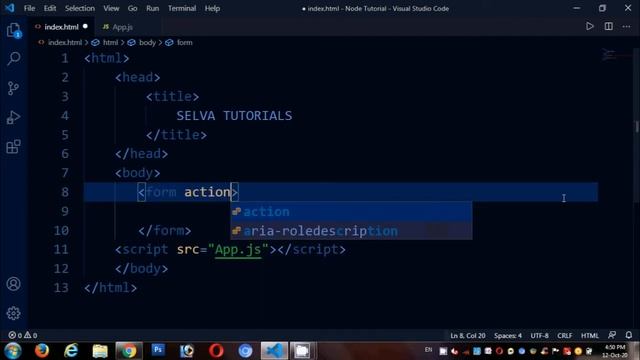Open the File menu
This screenshot has height=360, width=640.
pyautogui.click(x=29, y=8)
